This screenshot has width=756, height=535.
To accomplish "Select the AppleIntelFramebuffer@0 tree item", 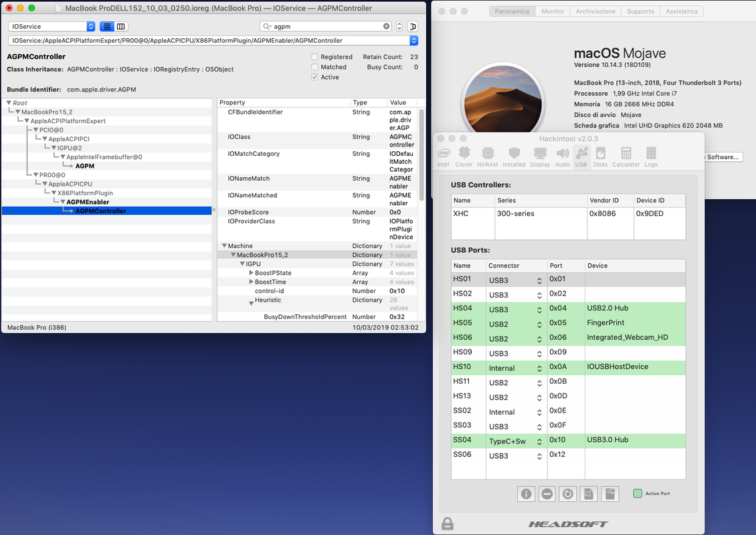I will [104, 157].
